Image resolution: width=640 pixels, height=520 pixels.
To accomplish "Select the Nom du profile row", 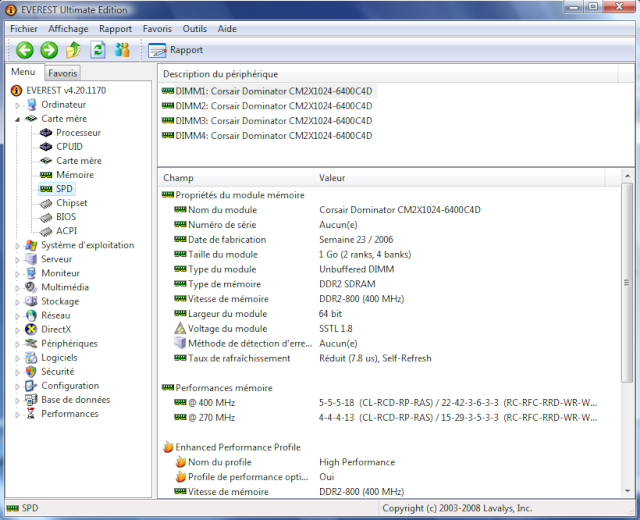I will click(x=390, y=462).
